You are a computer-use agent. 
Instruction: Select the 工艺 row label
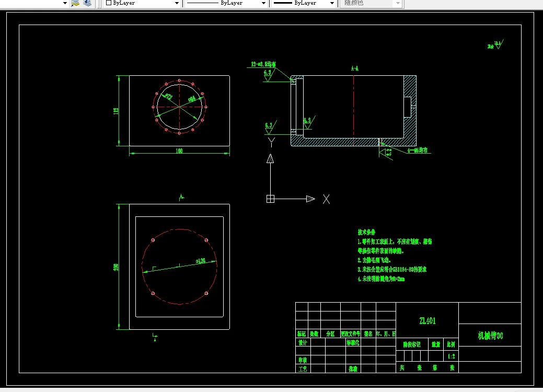point(303,369)
